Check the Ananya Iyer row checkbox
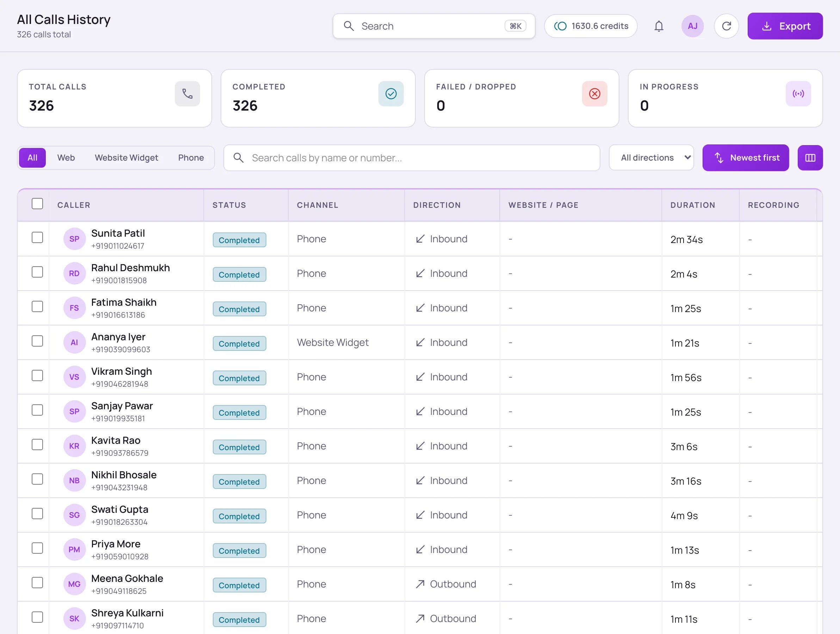Image resolution: width=840 pixels, height=634 pixels. click(37, 341)
